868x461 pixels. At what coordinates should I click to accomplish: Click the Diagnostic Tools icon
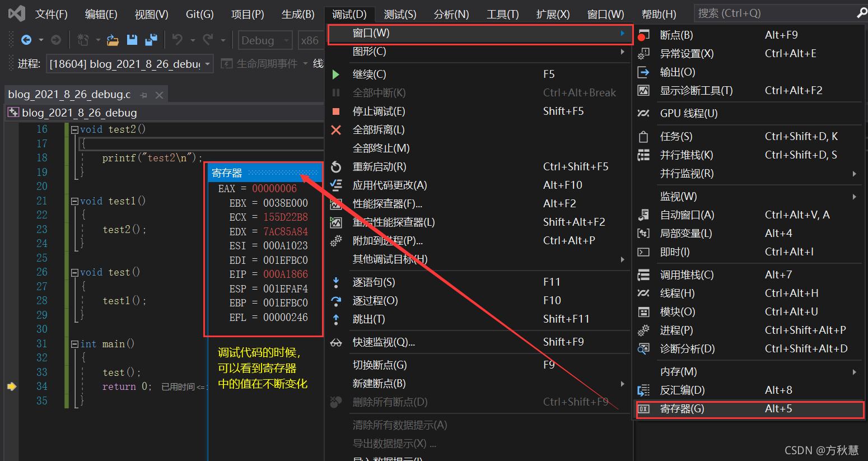pyautogui.click(x=643, y=91)
